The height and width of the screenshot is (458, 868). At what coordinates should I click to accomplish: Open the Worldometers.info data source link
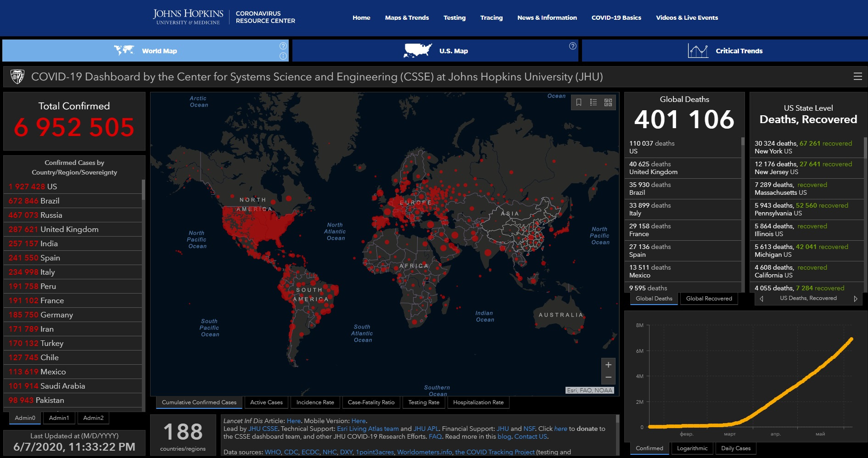[x=425, y=452]
